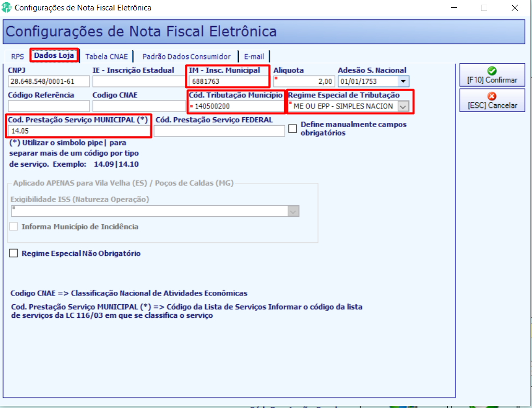This screenshot has height=408, width=532.
Task: Click Cód. Prestação Serviço FEDERAL field
Action: 219,131
